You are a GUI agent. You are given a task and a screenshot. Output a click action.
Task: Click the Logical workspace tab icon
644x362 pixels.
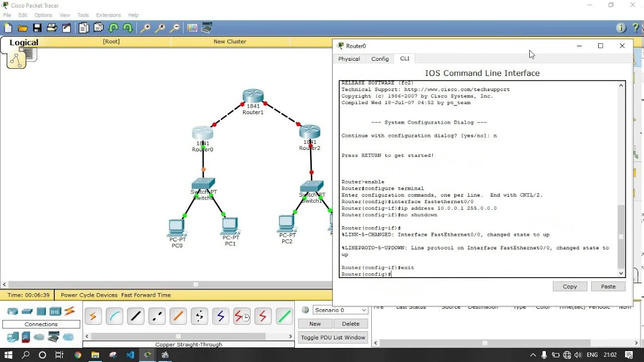(17, 60)
